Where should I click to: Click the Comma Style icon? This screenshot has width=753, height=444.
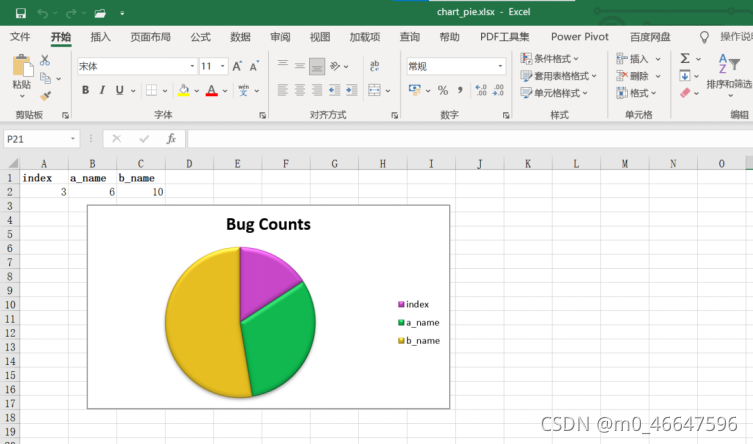tap(460, 90)
